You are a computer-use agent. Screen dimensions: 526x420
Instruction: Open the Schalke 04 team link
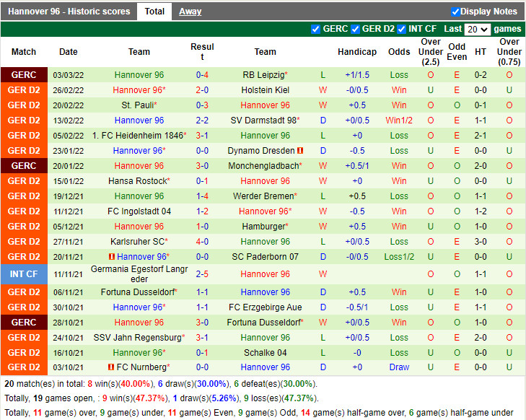[x=266, y=353]
